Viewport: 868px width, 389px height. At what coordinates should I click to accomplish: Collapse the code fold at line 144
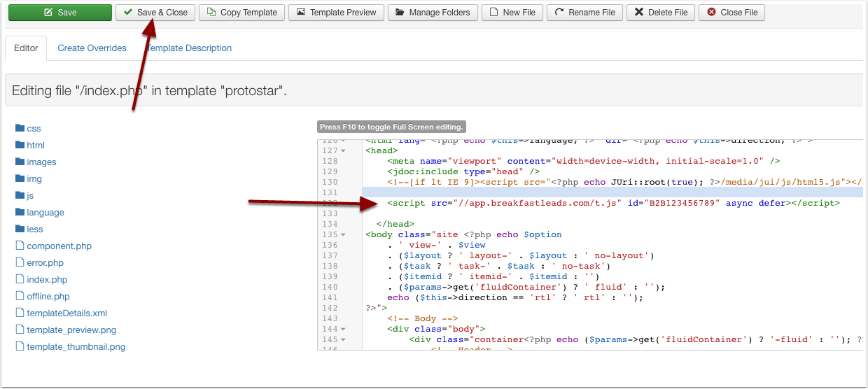[344, 329]
